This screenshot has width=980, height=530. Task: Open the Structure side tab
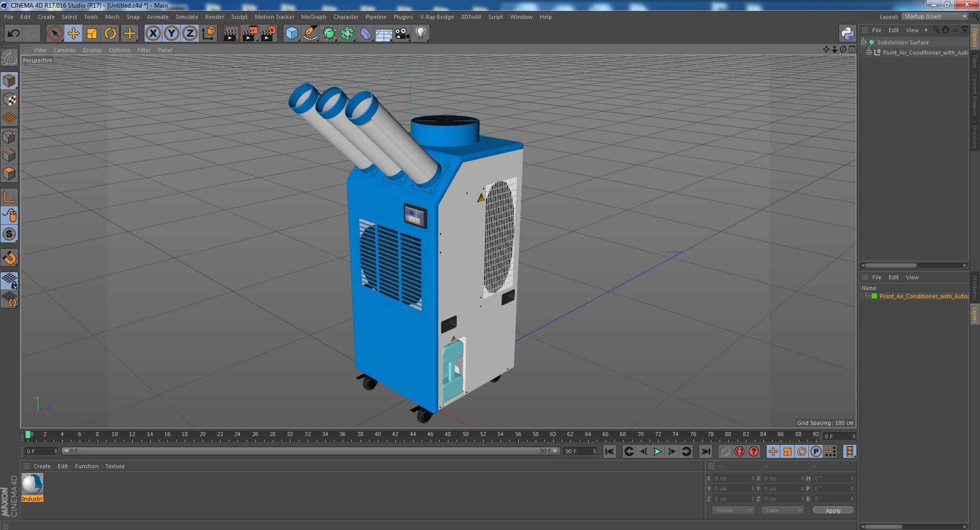click(975, 136)
